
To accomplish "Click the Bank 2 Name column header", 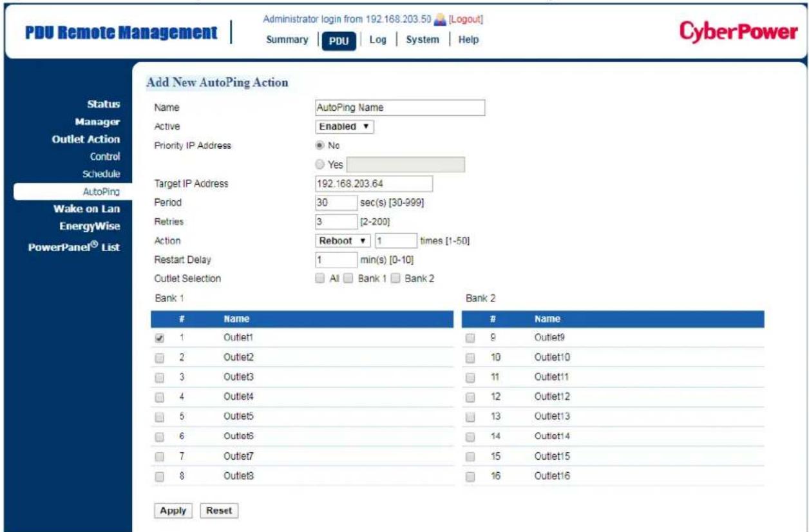I will point(547,319).
